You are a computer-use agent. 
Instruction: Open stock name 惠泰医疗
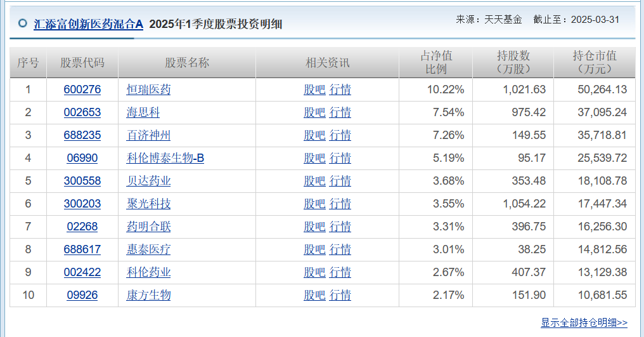click(148, 249)
